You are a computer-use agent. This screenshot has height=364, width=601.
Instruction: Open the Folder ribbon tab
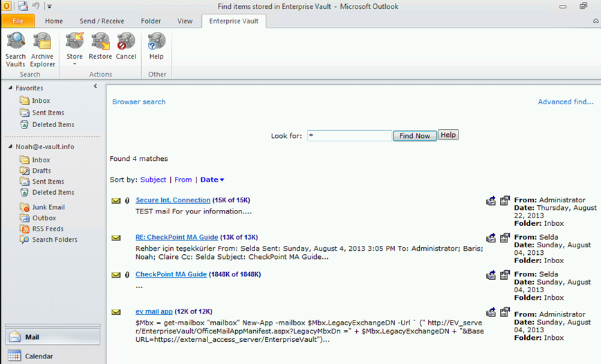[151, 21]
